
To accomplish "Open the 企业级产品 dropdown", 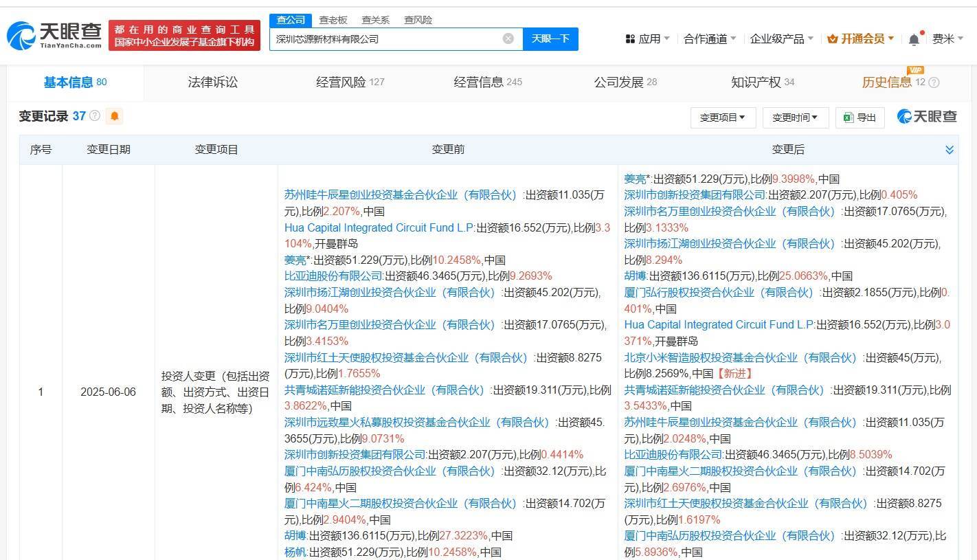I will click(781, 39).
